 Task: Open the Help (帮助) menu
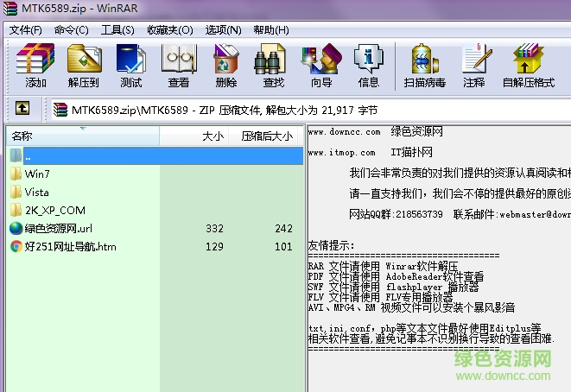point(271,30)
